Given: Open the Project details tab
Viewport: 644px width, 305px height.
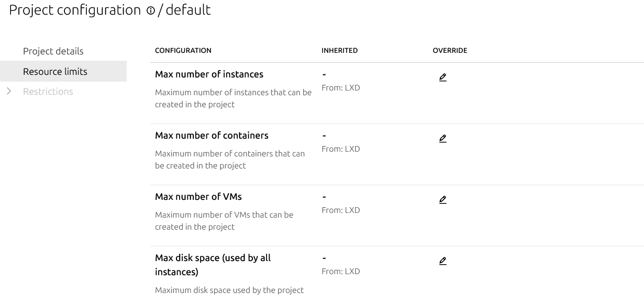Looking at the screenshot, I should point(53,51).
